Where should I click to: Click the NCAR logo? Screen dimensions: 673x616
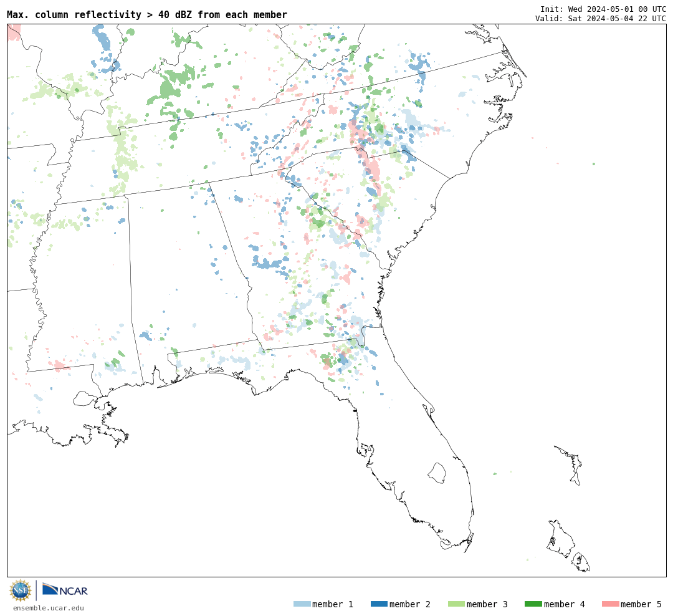click(x=65, y=589)
